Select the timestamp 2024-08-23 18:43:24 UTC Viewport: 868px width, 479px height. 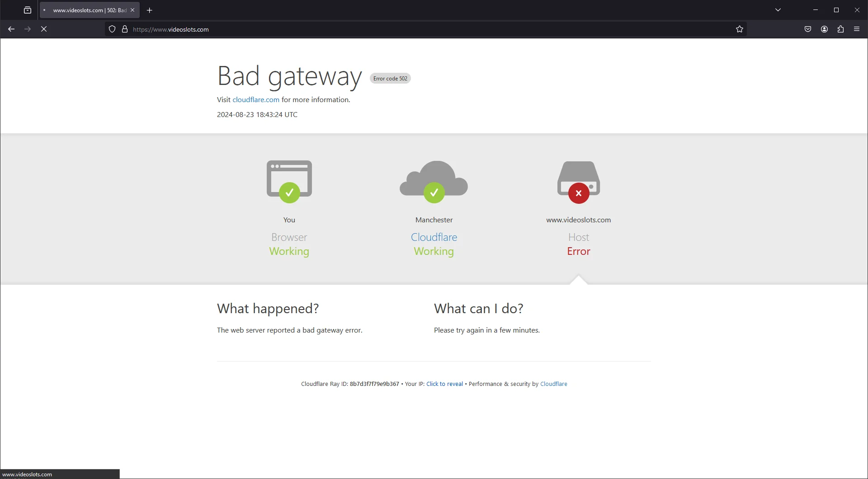tap(257, 115)
